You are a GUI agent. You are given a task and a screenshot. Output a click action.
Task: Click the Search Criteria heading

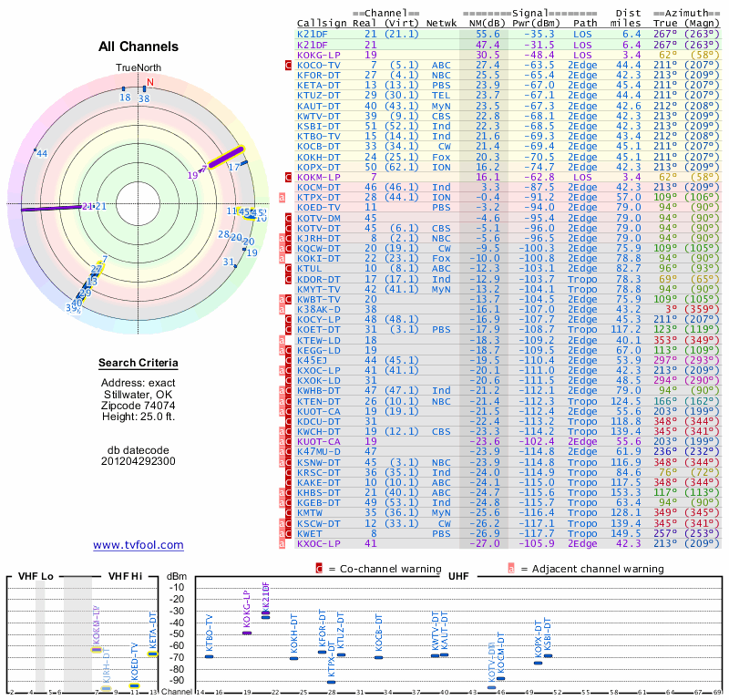[x=139, y=364]
